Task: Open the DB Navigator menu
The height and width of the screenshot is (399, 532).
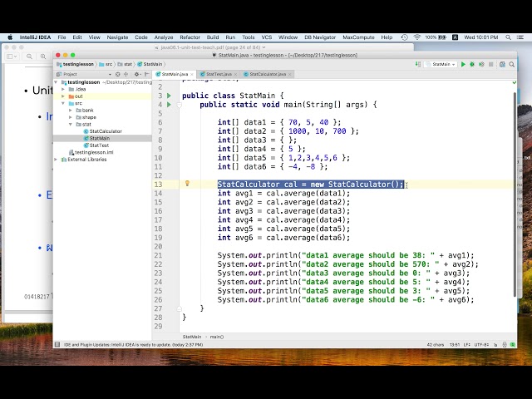Action: (320, 37)
